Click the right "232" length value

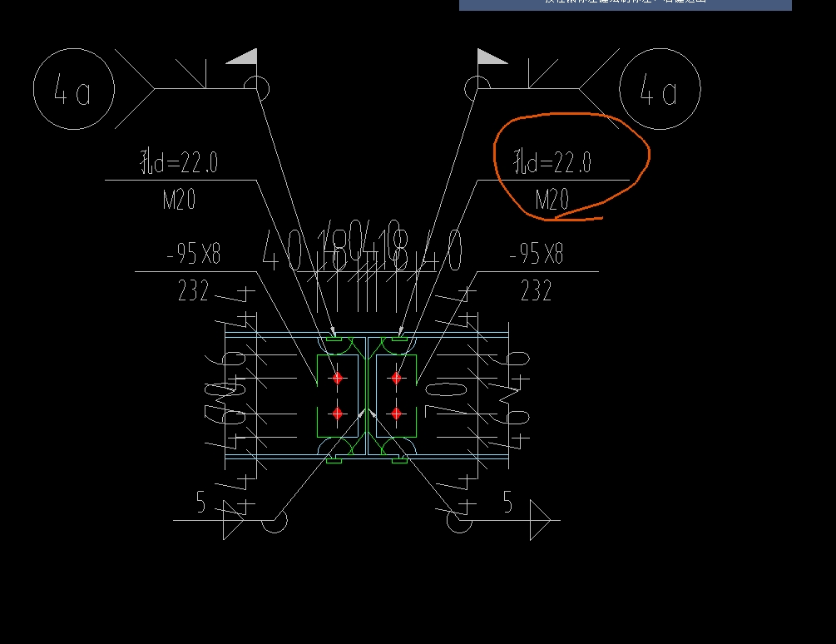click(536, 290)
